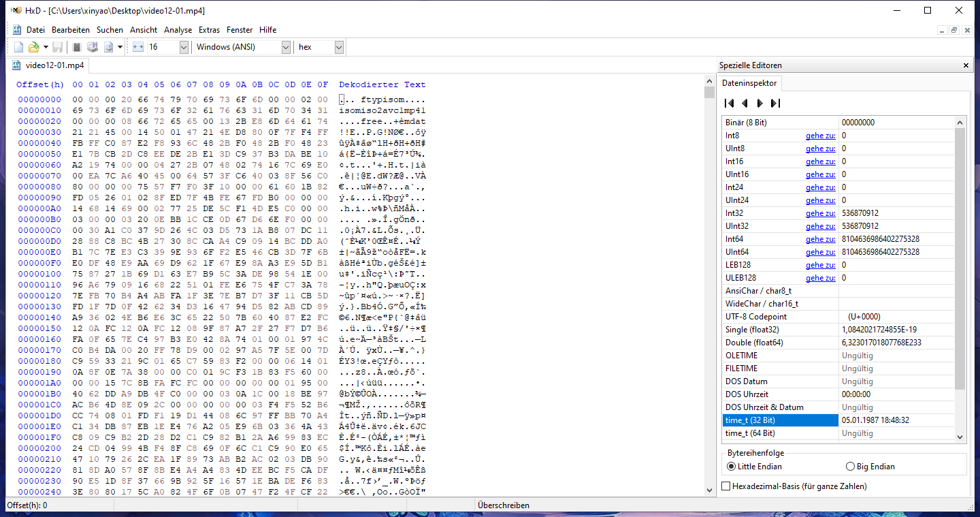Select Big Endian byte order
The image size is (980, 517).
[850, 467]
